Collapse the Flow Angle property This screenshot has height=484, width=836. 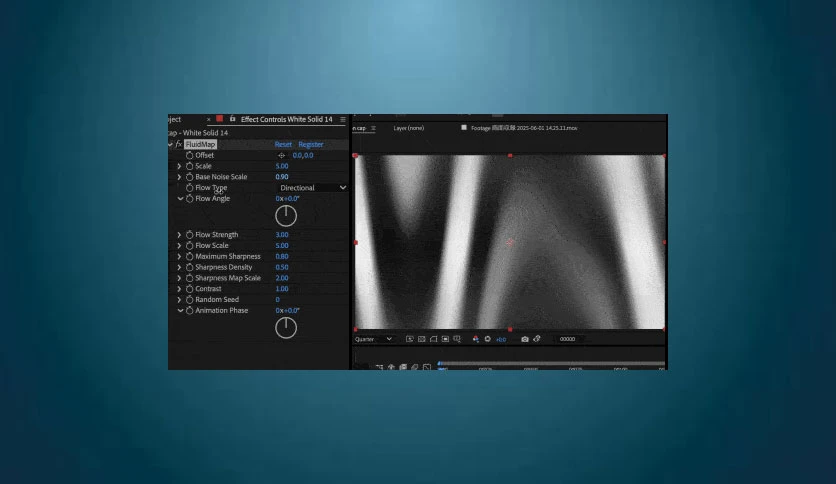(x=180, y=198)
